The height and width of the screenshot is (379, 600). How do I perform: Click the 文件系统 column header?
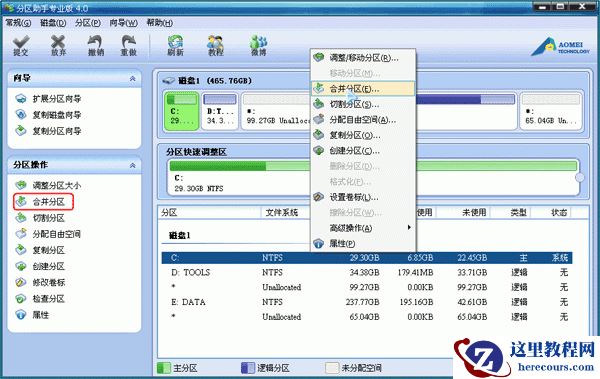285,212
